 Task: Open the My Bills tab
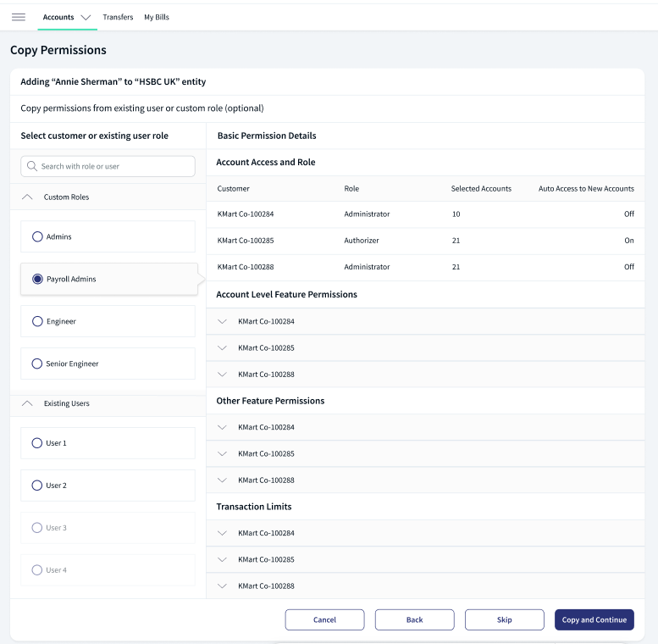157,17
